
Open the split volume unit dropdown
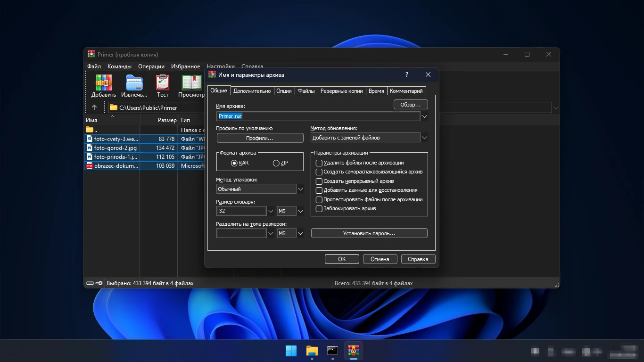300,233
